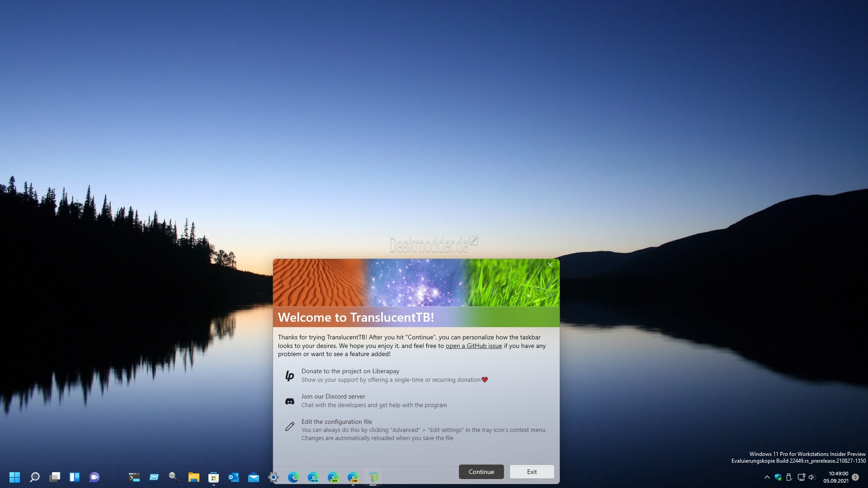Screen dimensions: 868x488
Task: Click the TranslucentTB taskbar icon
Action: pos(373,477)
